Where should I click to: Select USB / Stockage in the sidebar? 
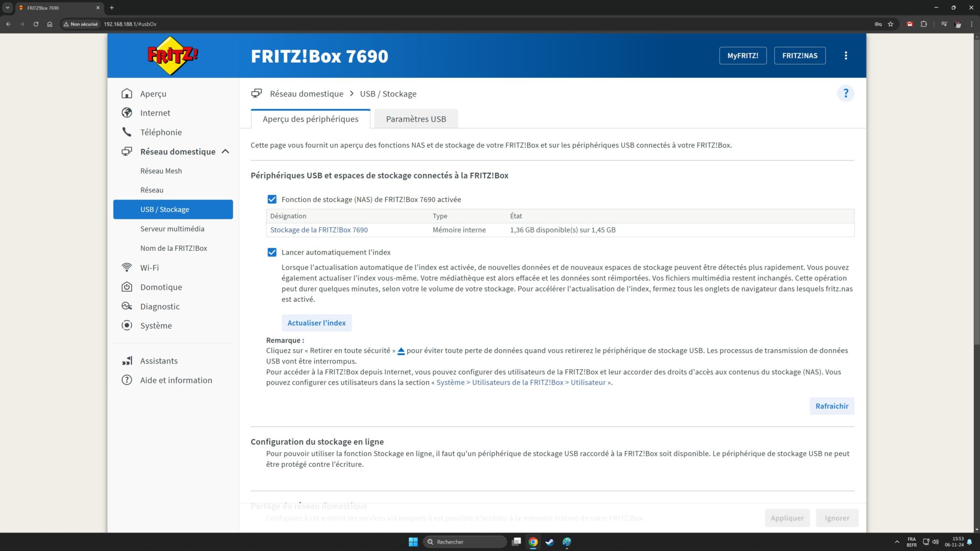click(x=173, y=209)
